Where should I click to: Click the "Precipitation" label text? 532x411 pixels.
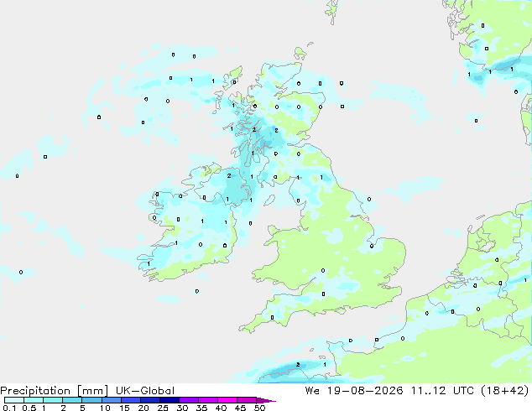point(35,391)
